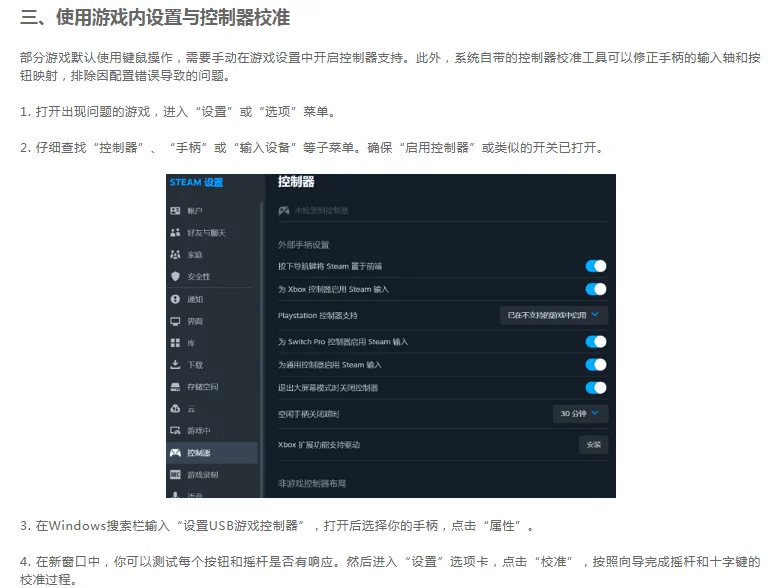Click the 通知 exclamation circle icon
This screenshot has width=779, height=588.
pos(175,299)
